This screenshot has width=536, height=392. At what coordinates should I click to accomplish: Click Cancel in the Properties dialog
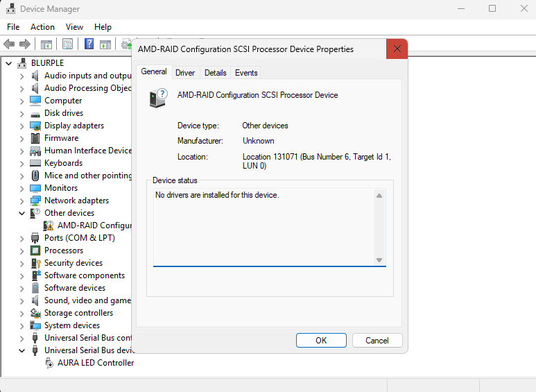coord(377,341)
